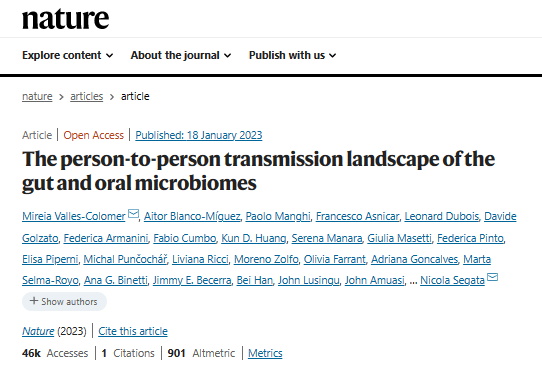Click envelope icon after Mireia Valles-Colomer
This screenshot has height=370, width=542.
[133, 213]
